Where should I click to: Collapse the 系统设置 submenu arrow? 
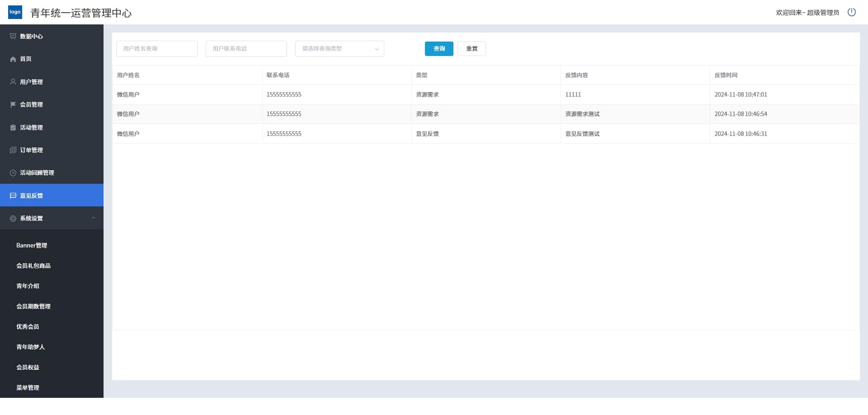(x=93, y=218)
